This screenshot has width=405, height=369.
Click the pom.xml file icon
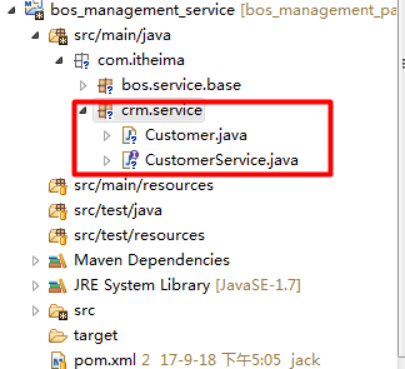59,360
